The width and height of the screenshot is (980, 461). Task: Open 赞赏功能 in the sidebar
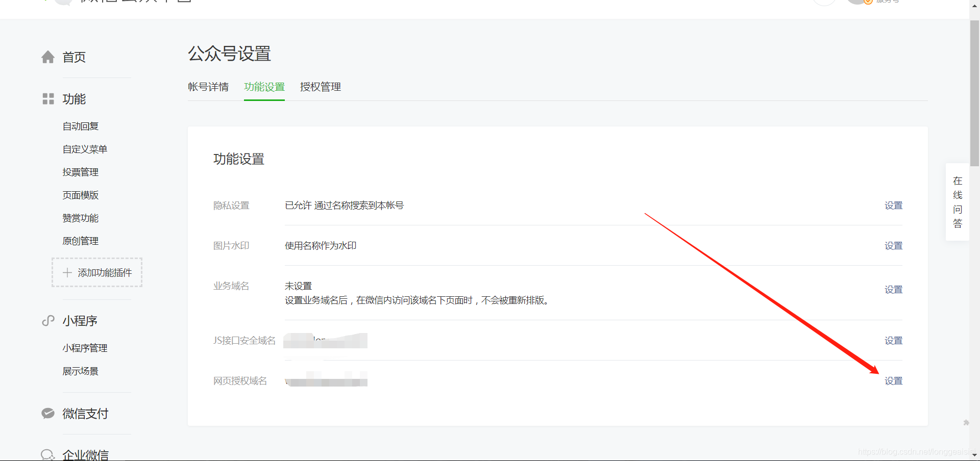(81, 218)
